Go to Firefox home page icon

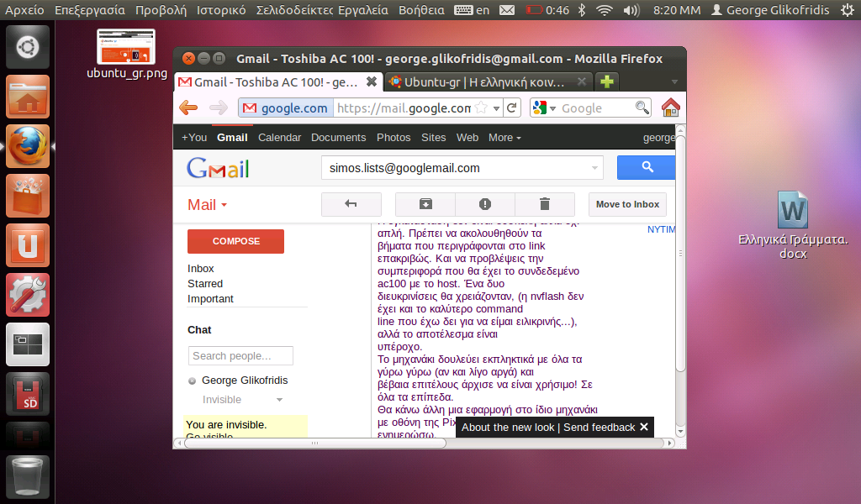pos(670,108)
